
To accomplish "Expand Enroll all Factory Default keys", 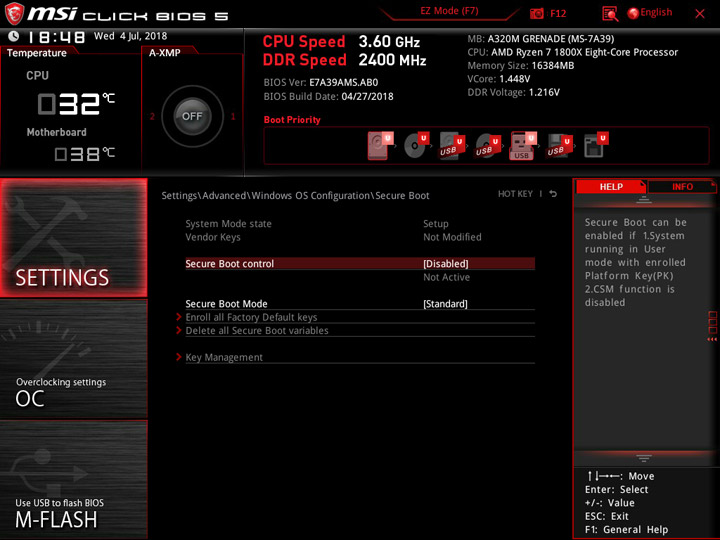I will [x=251, y=317].
